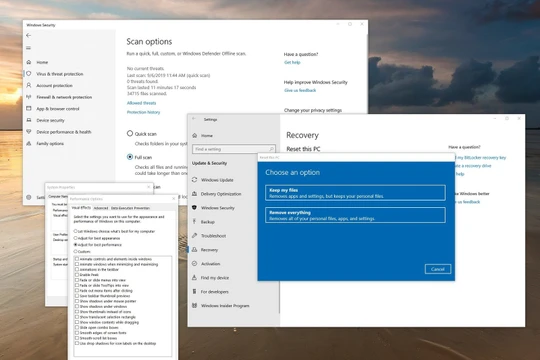Click the Reset this PC heading in Recovery

(303, 149)
